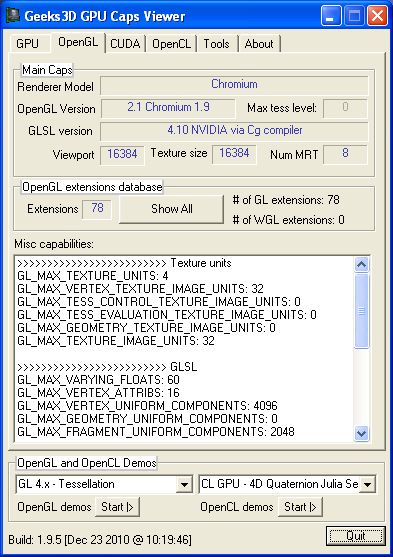Open the CUDA tab
This screenshot has height=557, width=393.
pos(125,44)
